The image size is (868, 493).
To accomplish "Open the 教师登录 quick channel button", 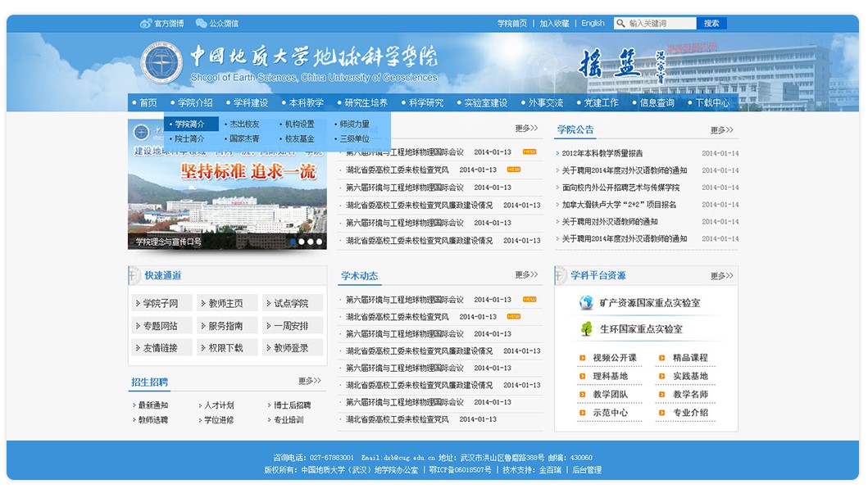I will click(x=293, y=348).
